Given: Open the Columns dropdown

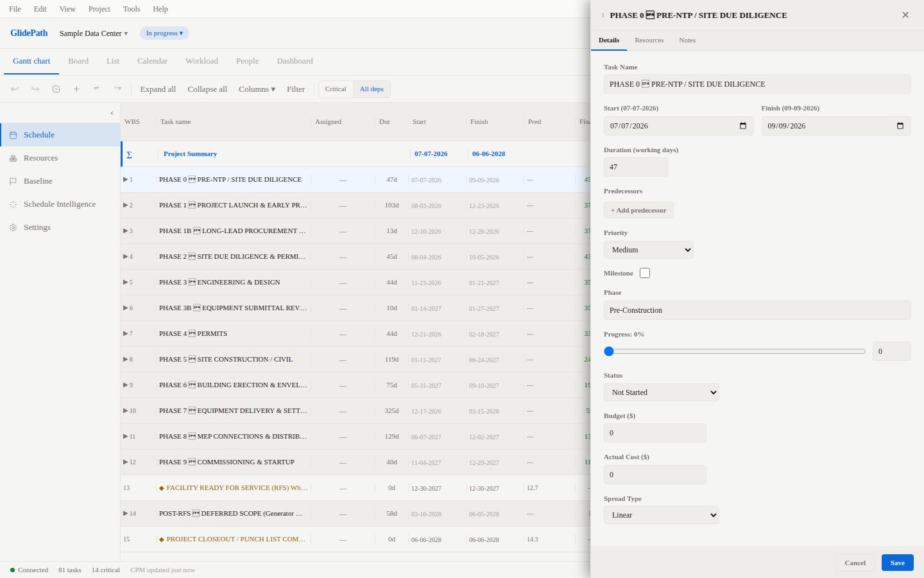Looking at the screenshot, I should [257, 89].
